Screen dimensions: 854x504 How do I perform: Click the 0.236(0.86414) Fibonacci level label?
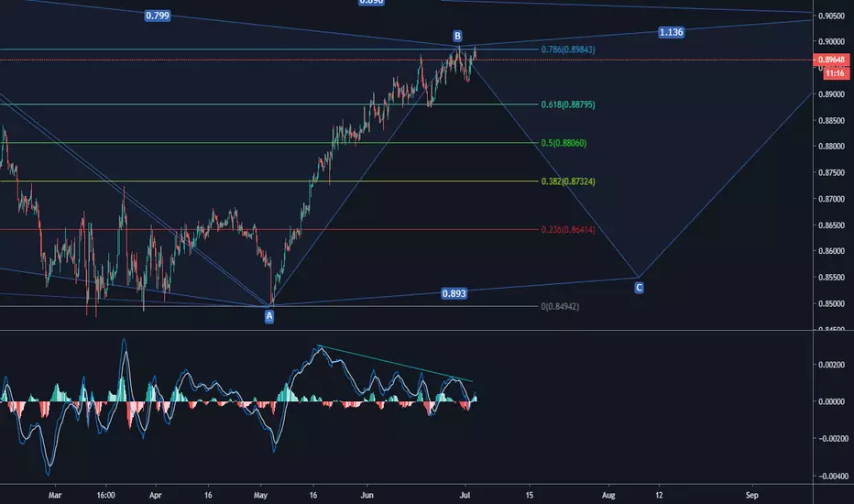point(568,229)
